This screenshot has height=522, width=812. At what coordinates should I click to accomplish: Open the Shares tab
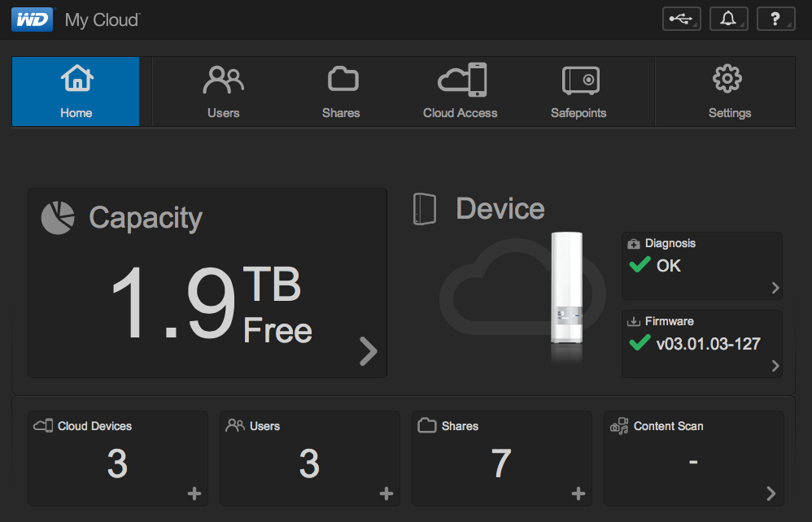point(341,92)
